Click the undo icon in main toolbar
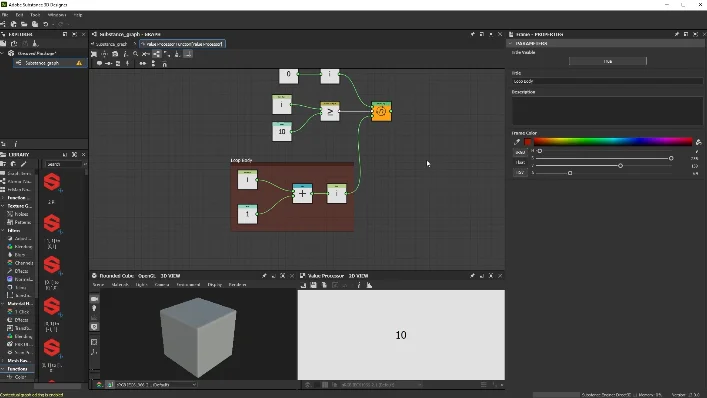 click(x=46, y=24)
